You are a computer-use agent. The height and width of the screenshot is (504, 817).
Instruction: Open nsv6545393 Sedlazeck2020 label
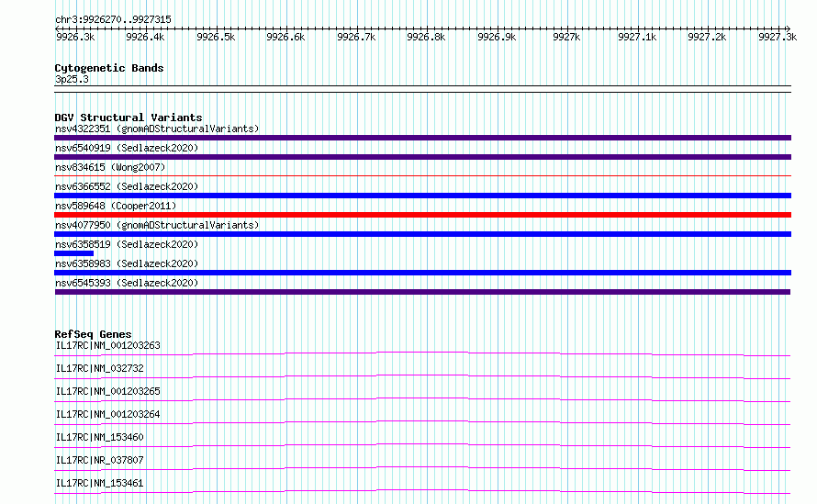pyautogui.click(x=127, y=283)
